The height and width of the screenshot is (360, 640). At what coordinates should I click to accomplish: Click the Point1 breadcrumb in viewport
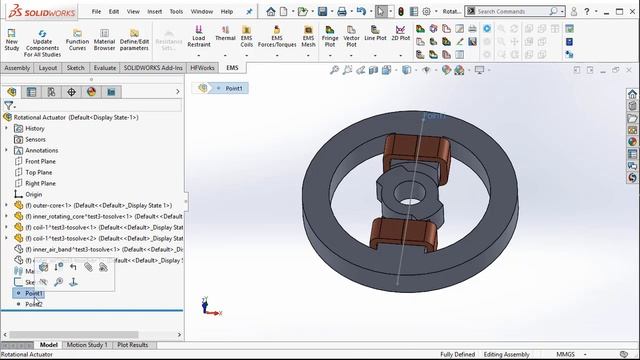tap(231, 88)
